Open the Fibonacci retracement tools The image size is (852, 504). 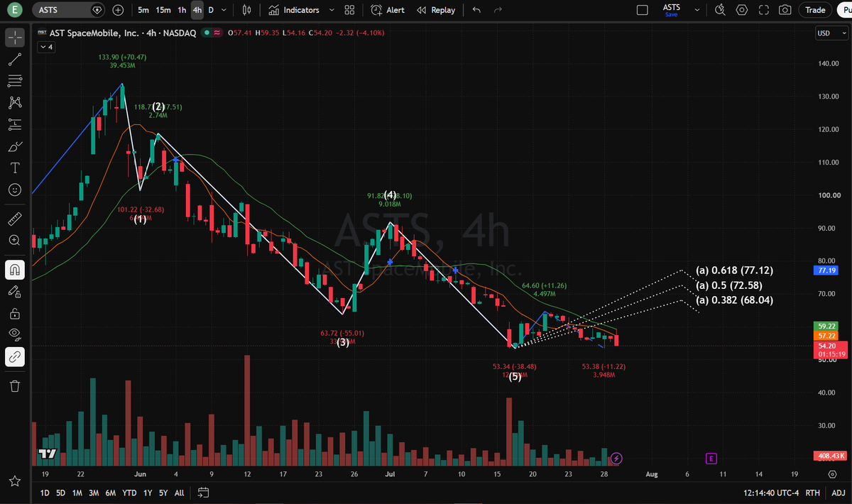click(x=15, y=80)
